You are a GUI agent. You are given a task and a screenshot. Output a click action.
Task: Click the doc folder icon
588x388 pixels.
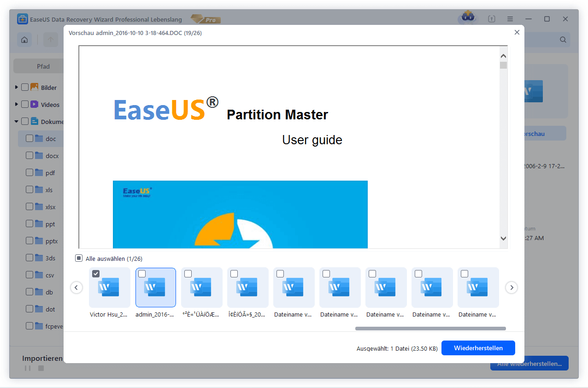39,138
